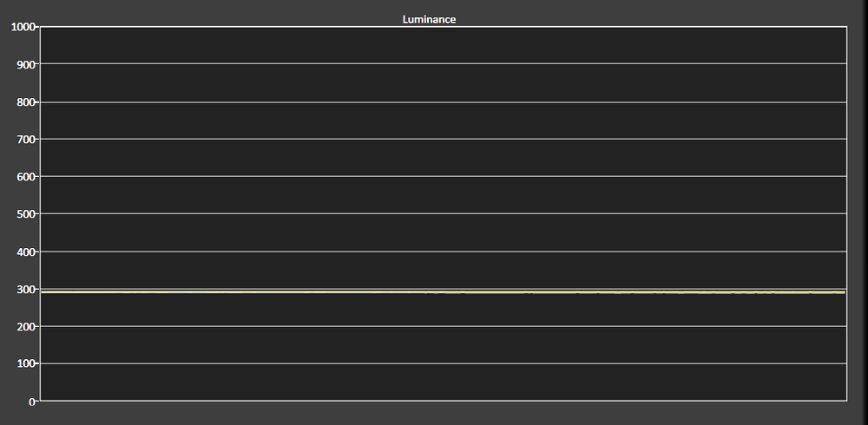Click the 100 axis label
Screen dimensions: 868x425
(26, 364)
